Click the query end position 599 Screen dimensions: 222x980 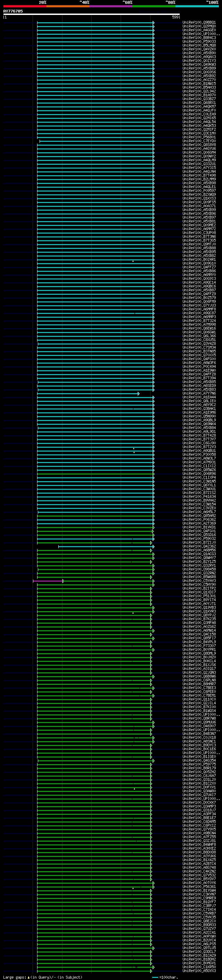pos(175,17)
